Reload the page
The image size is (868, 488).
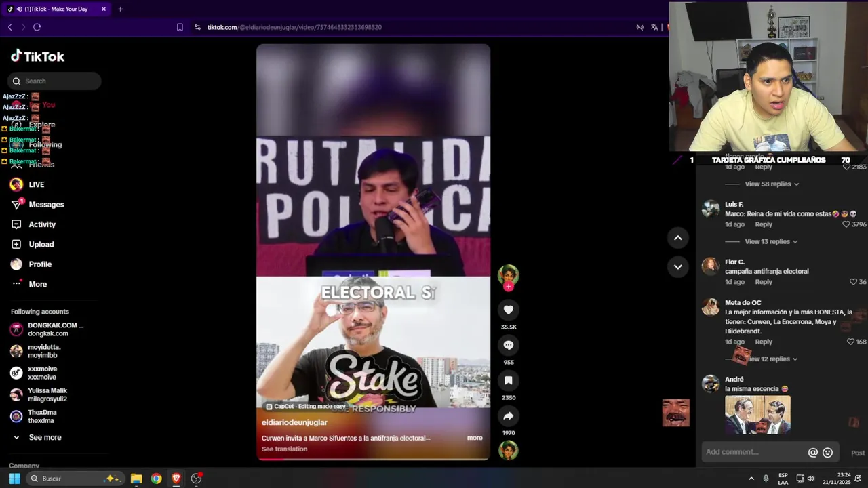pyautogui.click(x=37, y=27)
